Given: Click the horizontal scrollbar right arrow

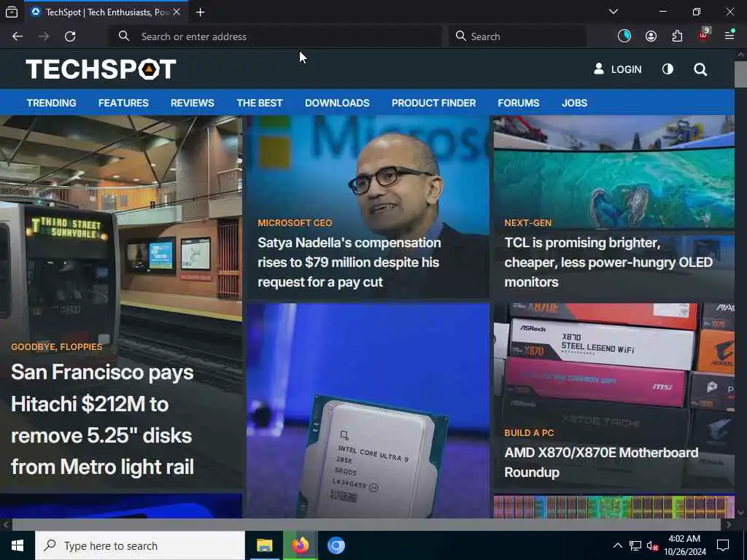Looking at the screenshot, I should (x=729, y=524).
